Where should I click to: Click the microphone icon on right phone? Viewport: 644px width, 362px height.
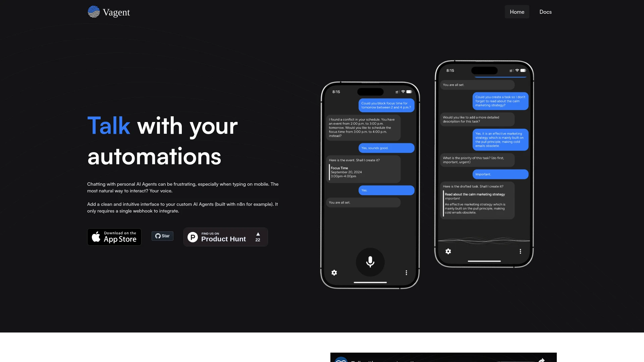[484, 239]
